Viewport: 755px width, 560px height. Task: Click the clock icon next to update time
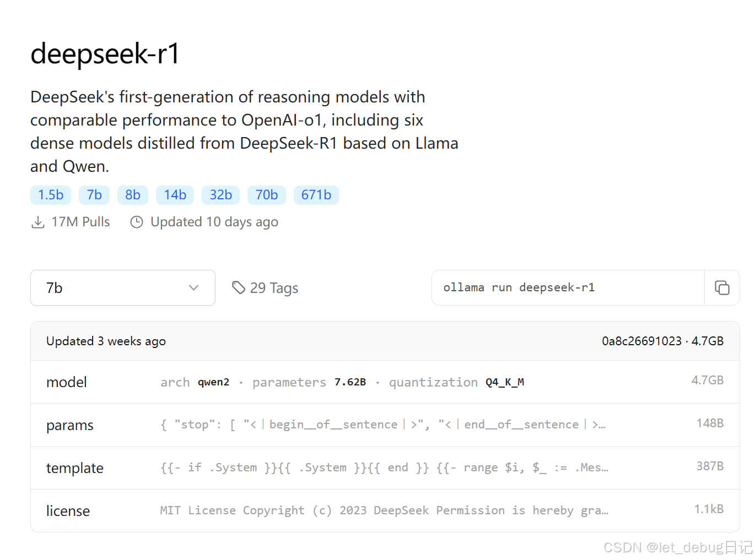[136, 221]
